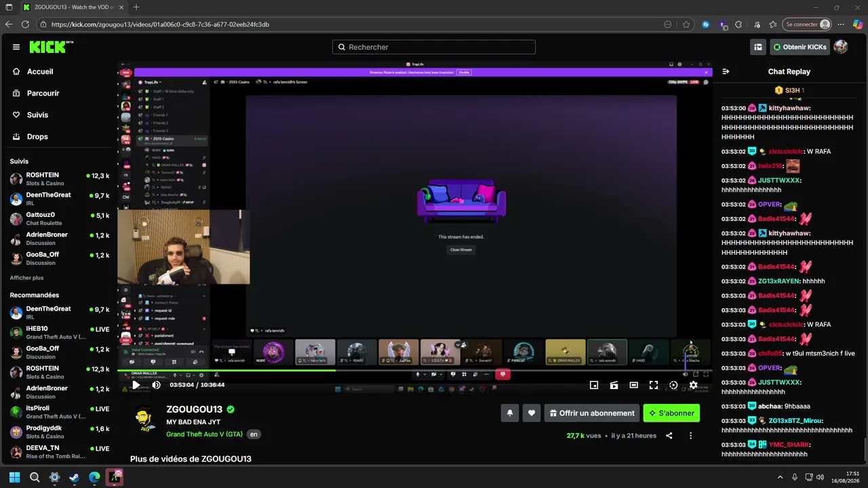Open recommended channel DEEVA_TN
Viewport: 868px width, 488px height.
pos(60,451)
